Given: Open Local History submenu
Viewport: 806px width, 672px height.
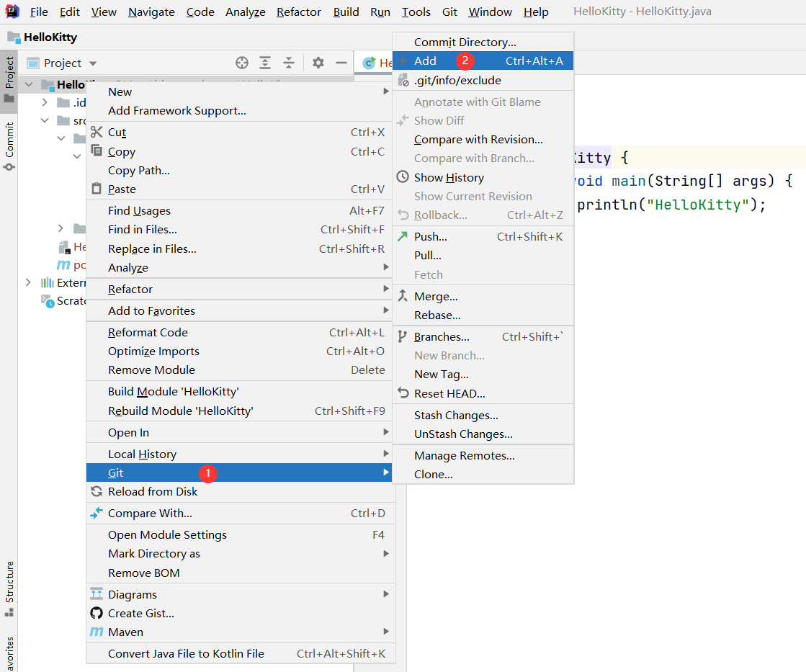Looking at the screenshot, I should click(x=241, y=454).
